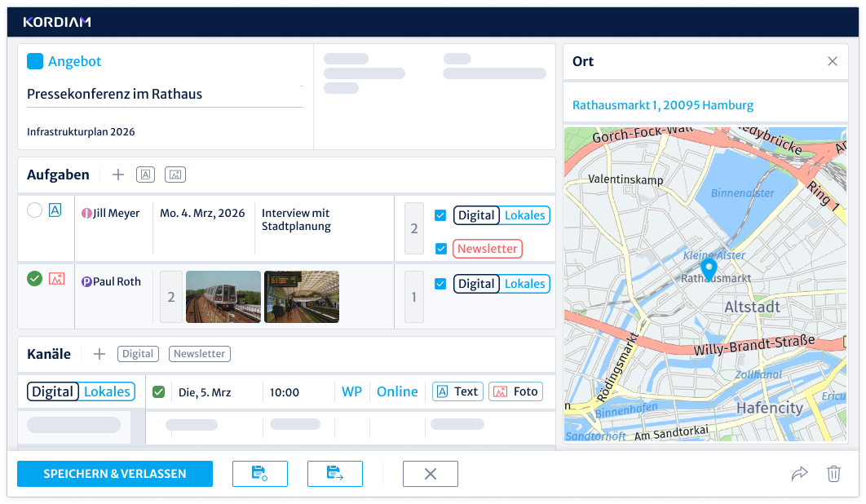Click the 10:00 time cell
The width and height of the screenshot is (866, 504).
pos(285,392)
